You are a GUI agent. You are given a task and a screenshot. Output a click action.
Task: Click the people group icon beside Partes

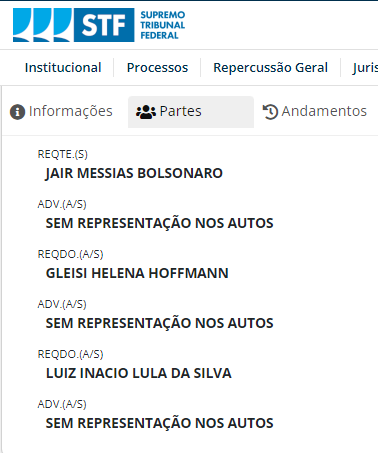click(x=146, y=112)
